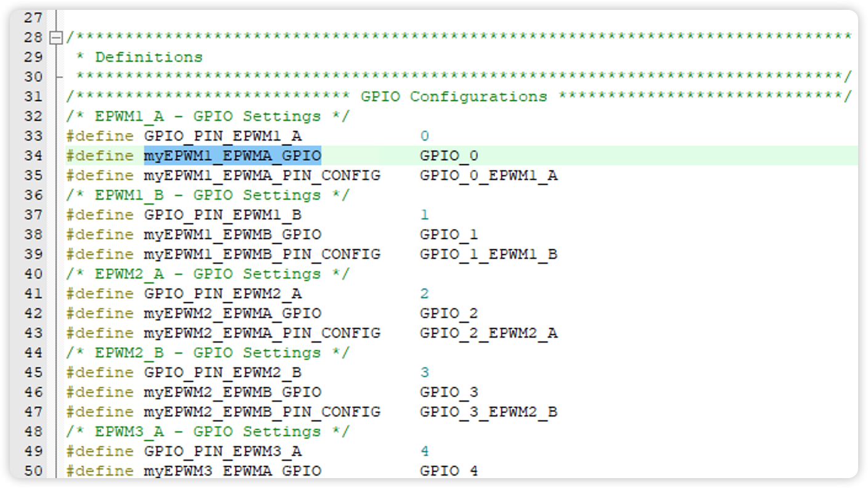Click the GPIO_3_EPWM2_B value

click(x=488, y=412)
